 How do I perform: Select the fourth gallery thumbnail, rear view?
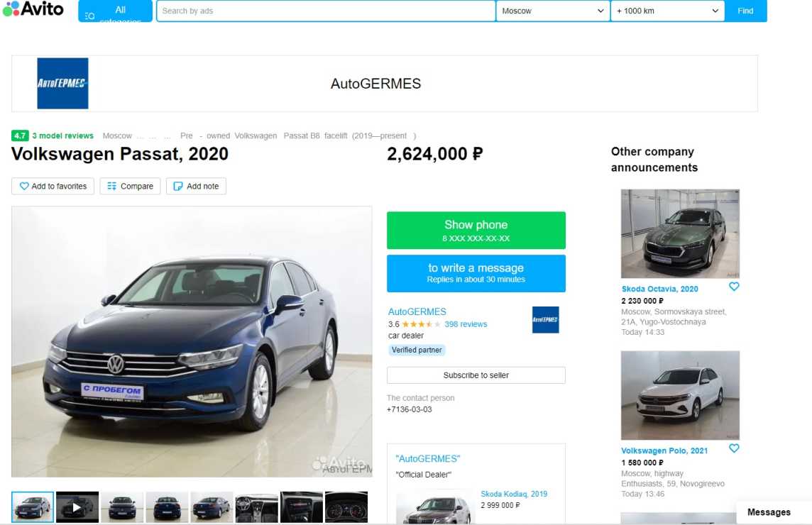167,507
